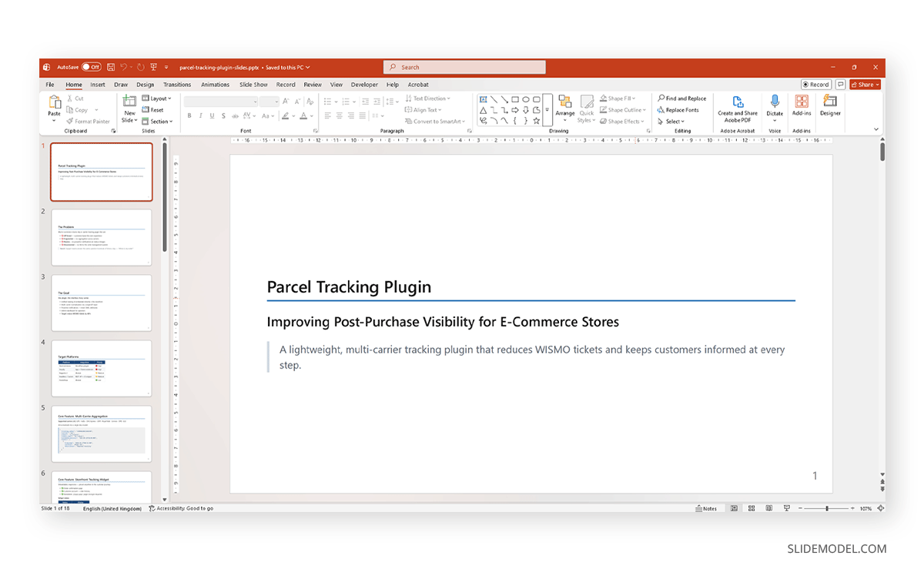Select the Underline icon
Image resolution: width=924 pixels, height=572 pixels.
[x=212, y=115]
